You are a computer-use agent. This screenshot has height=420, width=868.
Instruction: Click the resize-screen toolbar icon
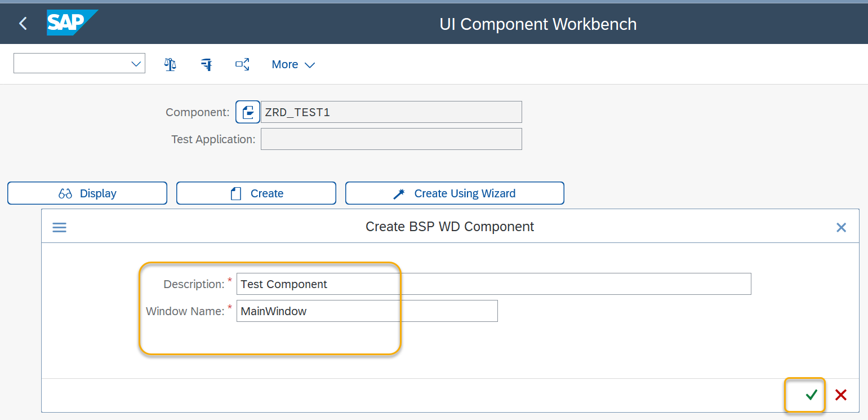coord(242,64)
